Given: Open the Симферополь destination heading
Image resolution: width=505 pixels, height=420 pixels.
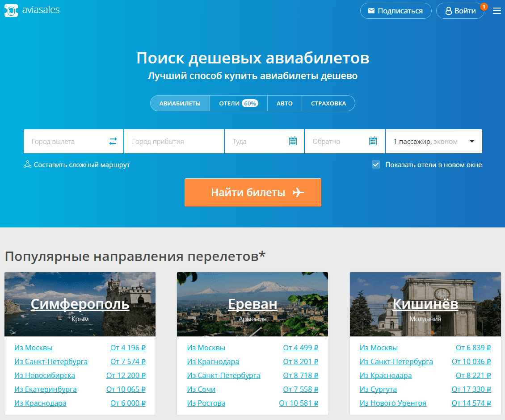Looking at the screenshot, I should 80,304.
